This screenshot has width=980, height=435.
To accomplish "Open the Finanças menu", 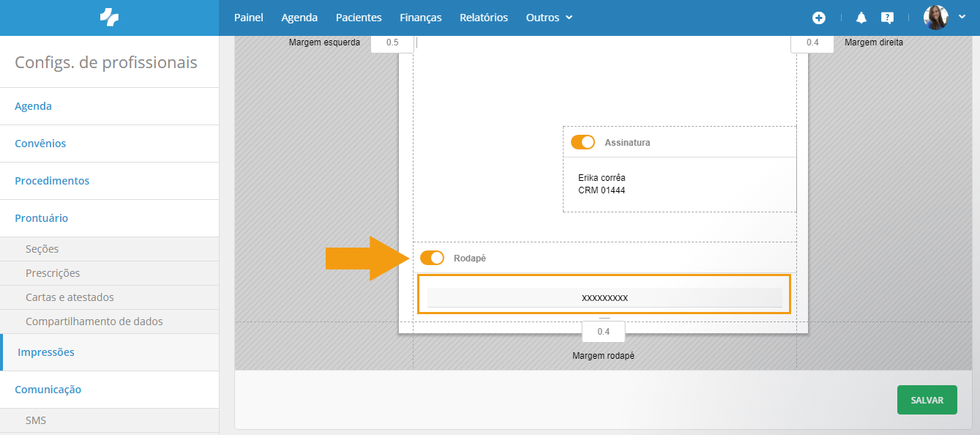I will coord(421,18).
